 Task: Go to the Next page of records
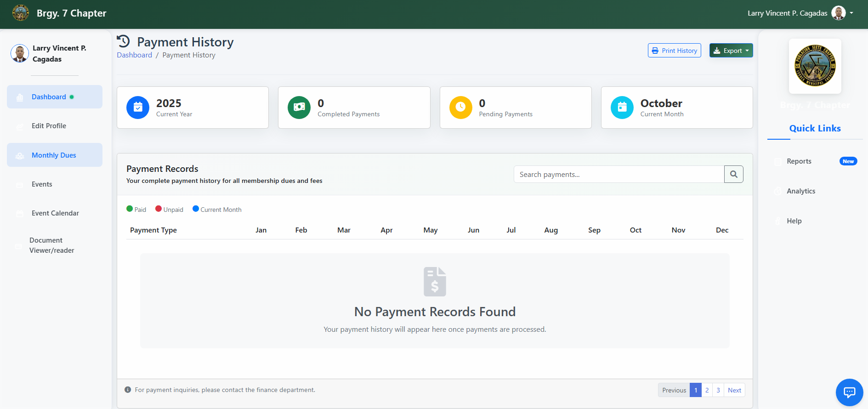point(734,390)
